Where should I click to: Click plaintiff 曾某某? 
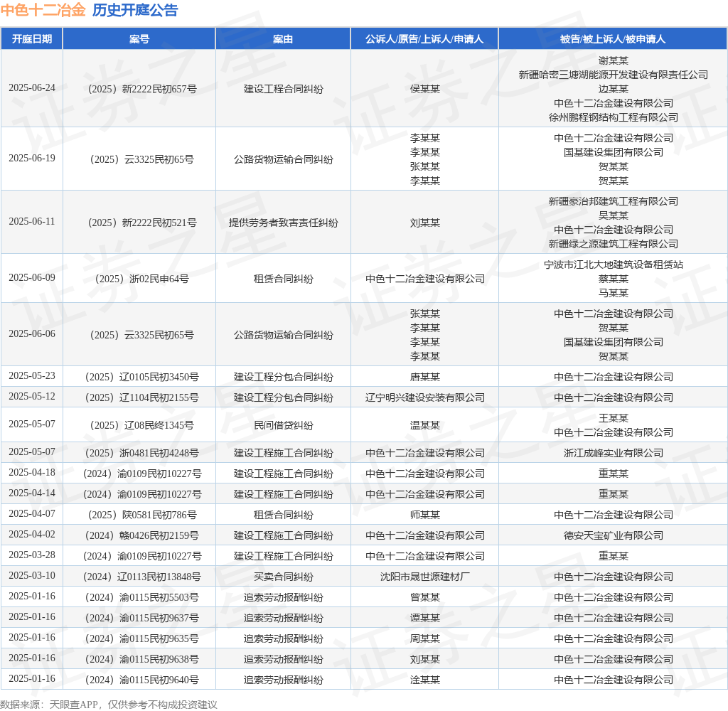(425, 598)
